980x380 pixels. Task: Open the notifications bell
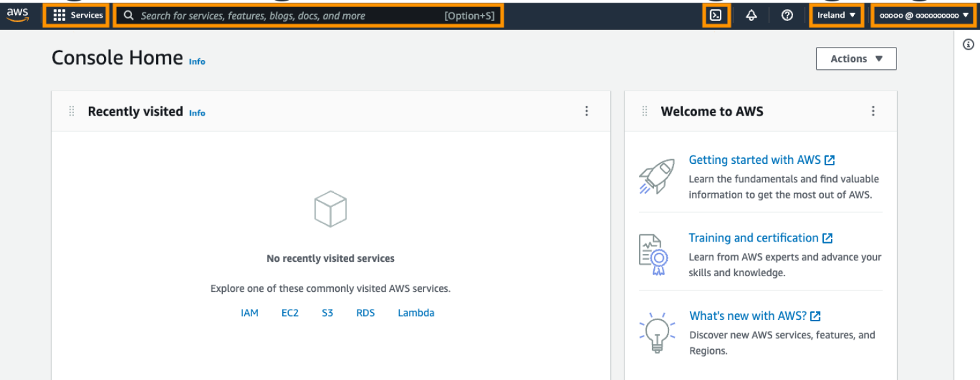751,16
